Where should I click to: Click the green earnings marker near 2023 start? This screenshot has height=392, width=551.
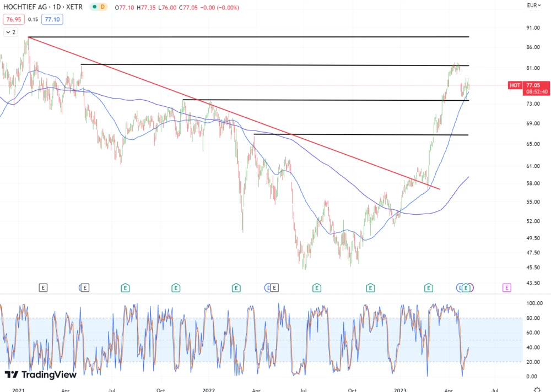point(428,287)
